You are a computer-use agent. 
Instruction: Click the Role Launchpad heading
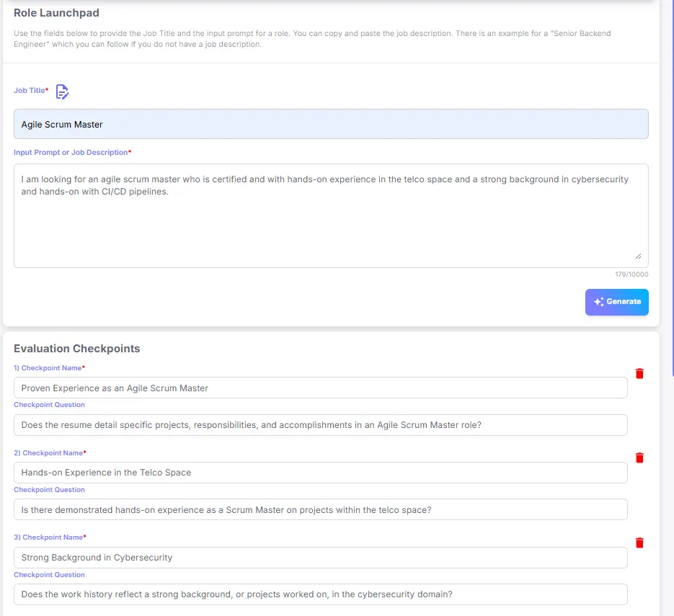click(56, 13)
